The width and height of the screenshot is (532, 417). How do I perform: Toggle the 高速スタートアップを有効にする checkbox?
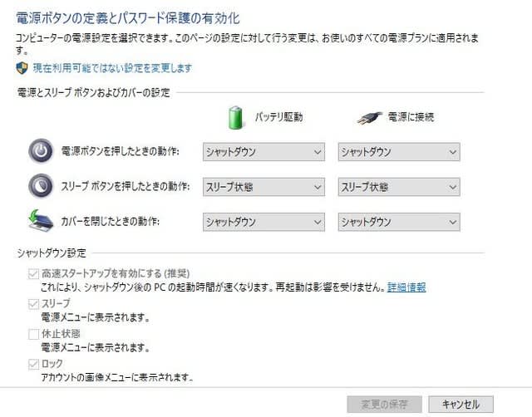tap(33, 273)
